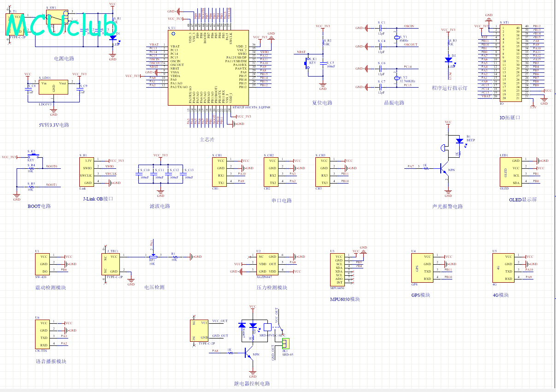Select the RP1 10K potentiometer
Image resolution: width=556 pixels, height=392 pixels.
tap(152, 257)
